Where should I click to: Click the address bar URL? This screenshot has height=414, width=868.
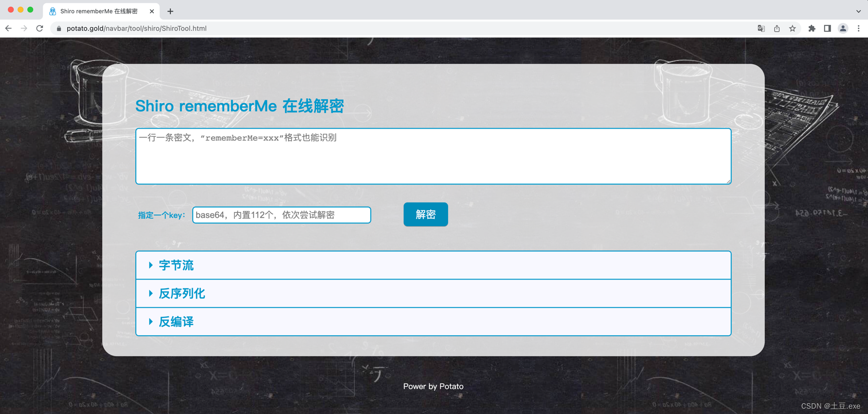click(137, 28)
